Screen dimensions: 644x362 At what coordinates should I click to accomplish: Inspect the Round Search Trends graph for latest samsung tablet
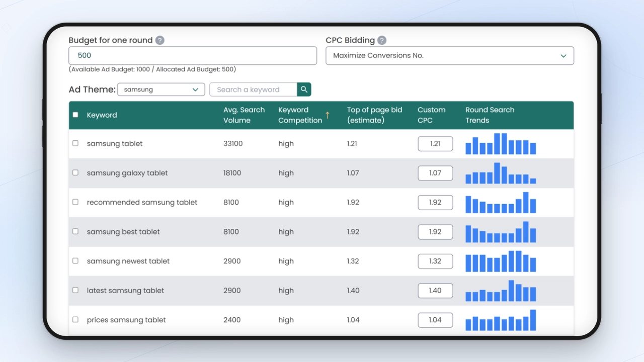pyautogui.click(x=501, y=291)
